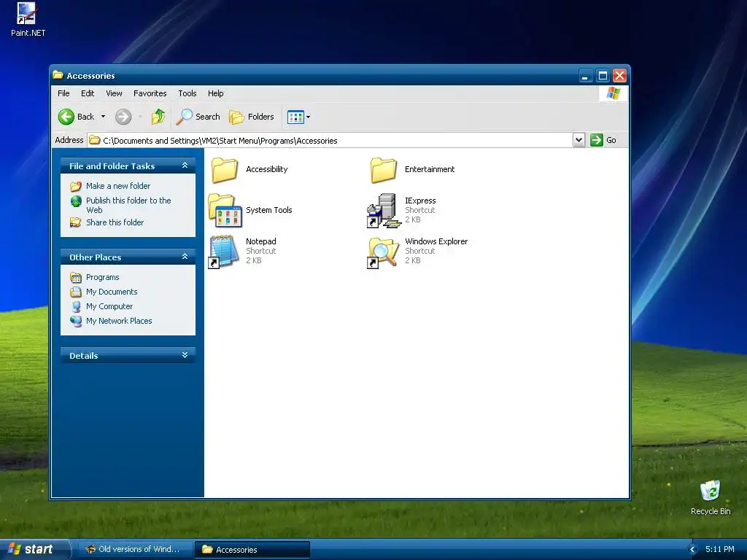This screenshot has width=747, height=560.
Task: Select the Notepad shortcut icon
Action: 223,251
